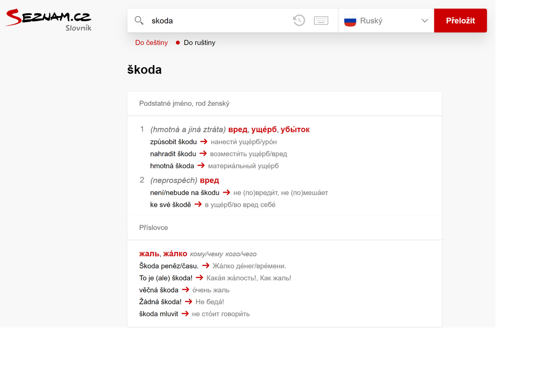Click the translation жалко
Viewport: 553px width, 392px height.
tap(175, 253)
